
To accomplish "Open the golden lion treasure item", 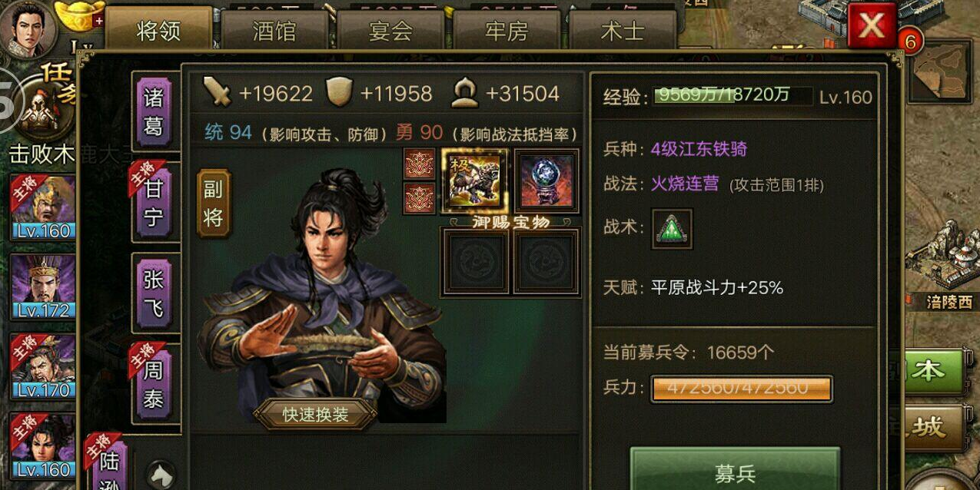I will point(473,180).
